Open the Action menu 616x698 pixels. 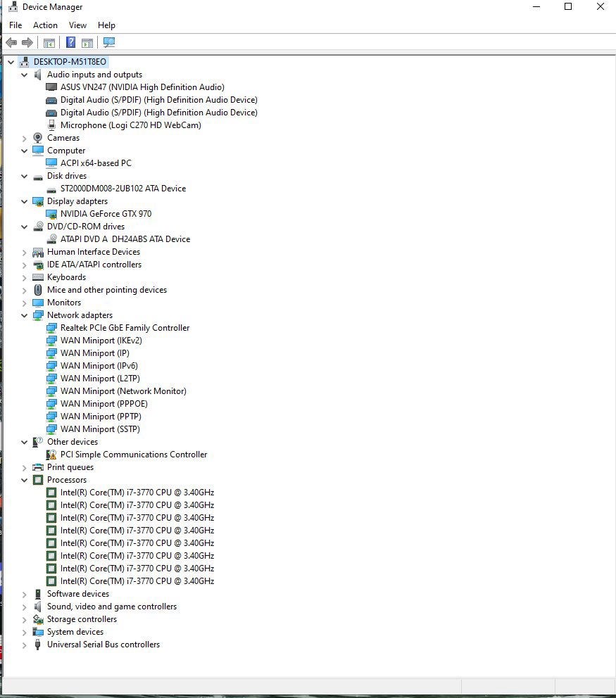pyautogui.click(x=46, y=25)
